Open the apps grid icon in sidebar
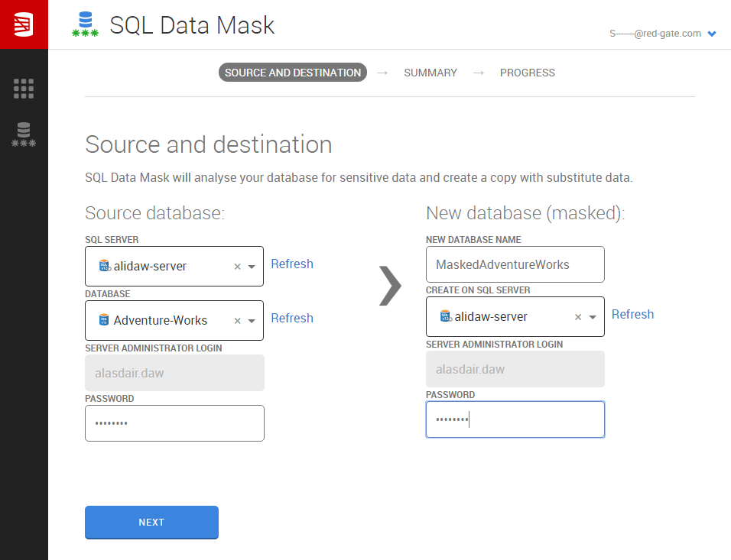Screen dimensions: 731x560 (24, 89)
